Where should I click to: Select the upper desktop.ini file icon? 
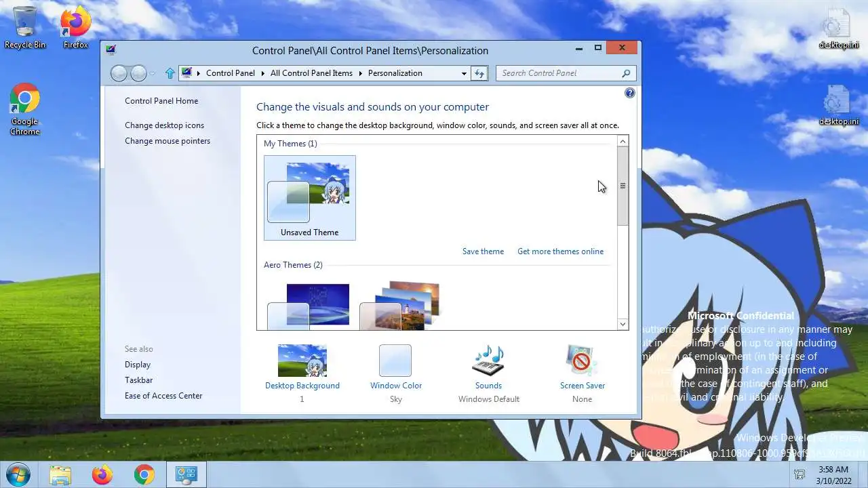838,28
